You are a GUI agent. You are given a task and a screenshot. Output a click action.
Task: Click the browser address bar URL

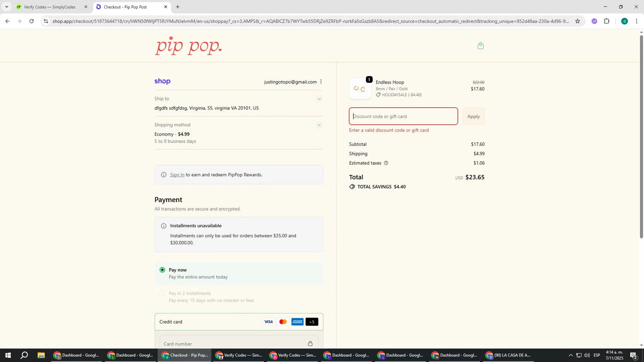tap(310, 21)
